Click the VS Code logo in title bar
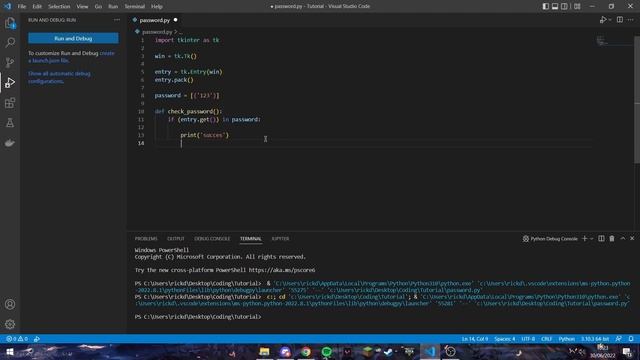 [7, 6]
